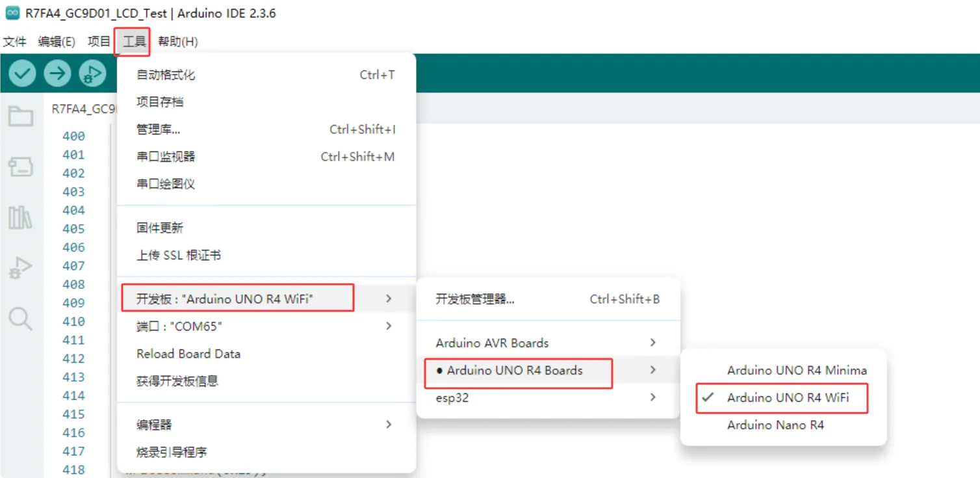Image resolution: width=980 pixels, height=478 pixels.
Task: Click Reload Board Data entry
Action: [266, 354]
